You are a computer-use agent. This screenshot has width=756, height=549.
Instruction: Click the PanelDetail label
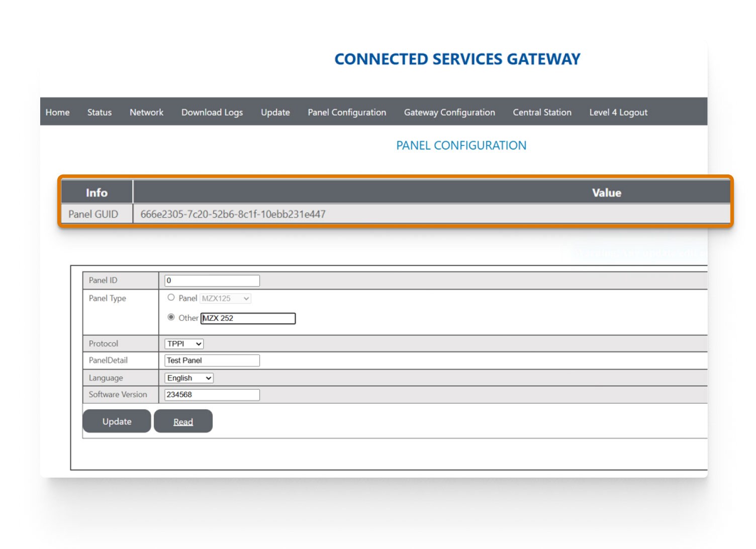[108, 360]
